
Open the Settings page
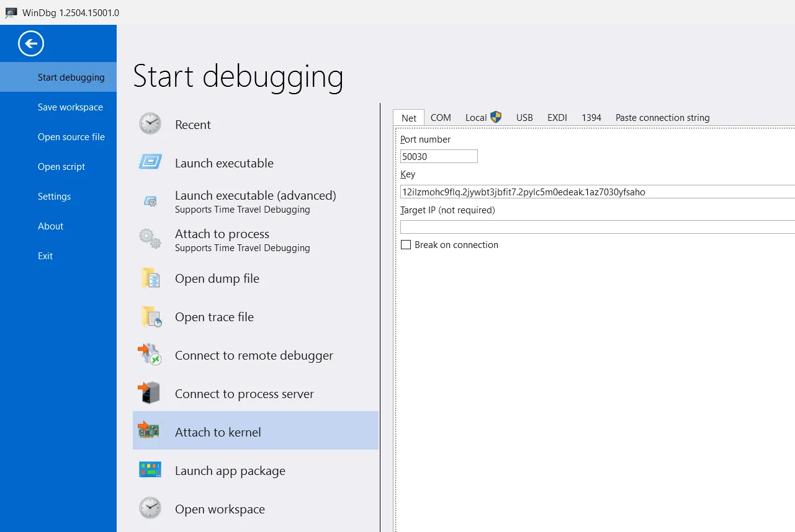tap(54, 196)
